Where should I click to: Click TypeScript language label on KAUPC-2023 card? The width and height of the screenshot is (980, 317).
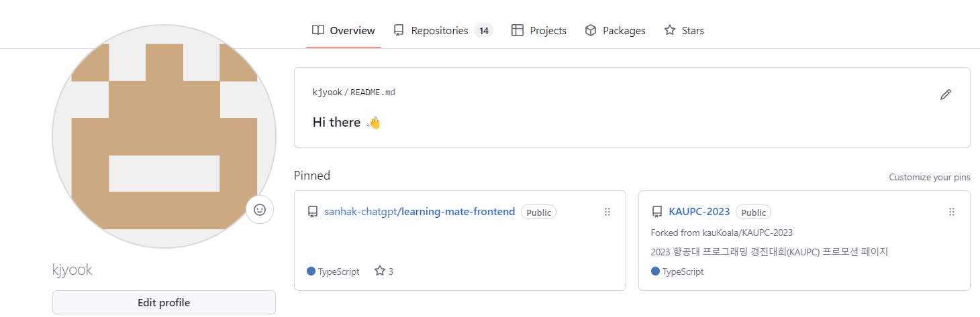(x=683, y=271)
